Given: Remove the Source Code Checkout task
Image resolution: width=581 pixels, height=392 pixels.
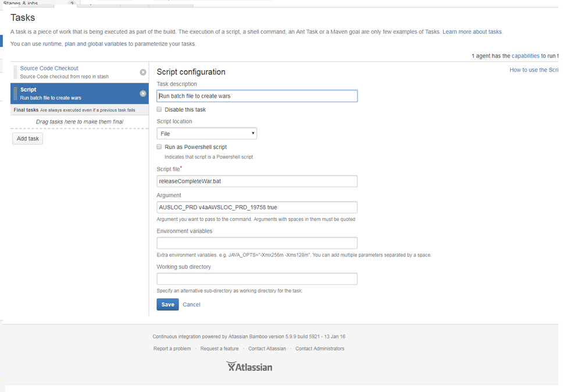Looking at the screenshot, I should click(x=143, y=72).
